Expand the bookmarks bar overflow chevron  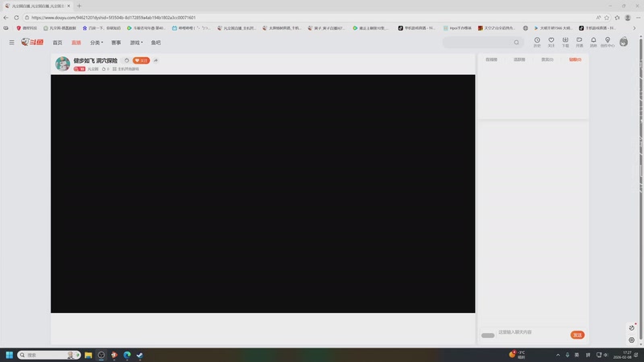pyautogui.click(x=634, y=28)
